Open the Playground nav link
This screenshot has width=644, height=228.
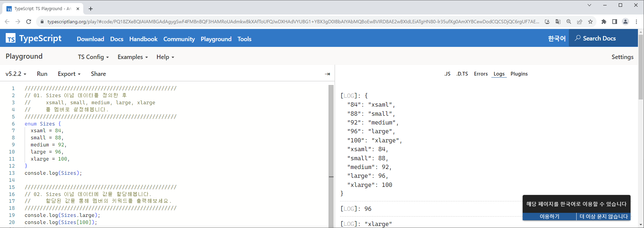(216, 39)
